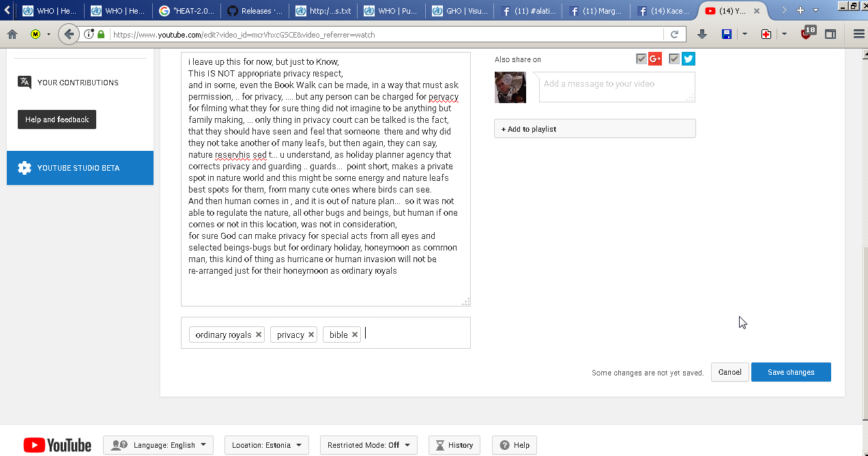
Task: Click the blue floppy save icon
Action: 726,34
